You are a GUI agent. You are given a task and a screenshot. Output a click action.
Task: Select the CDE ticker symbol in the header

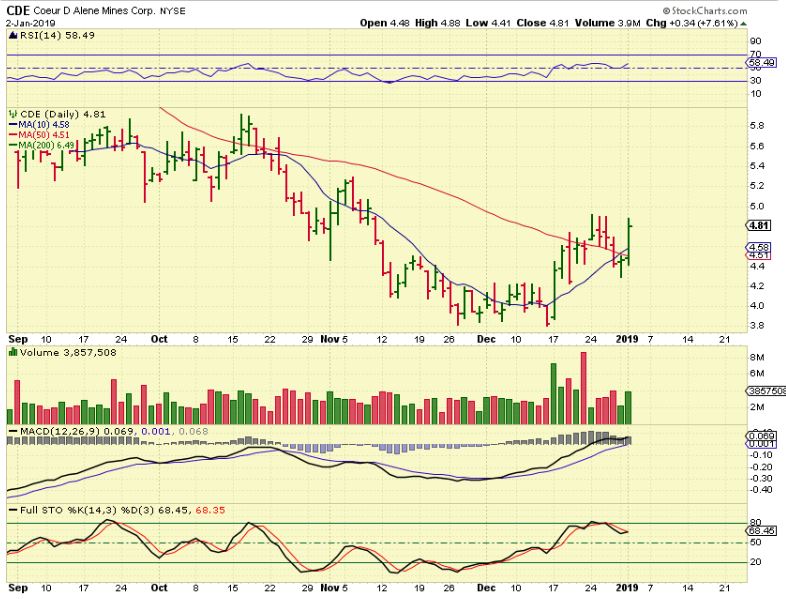[x=18, y=11]
